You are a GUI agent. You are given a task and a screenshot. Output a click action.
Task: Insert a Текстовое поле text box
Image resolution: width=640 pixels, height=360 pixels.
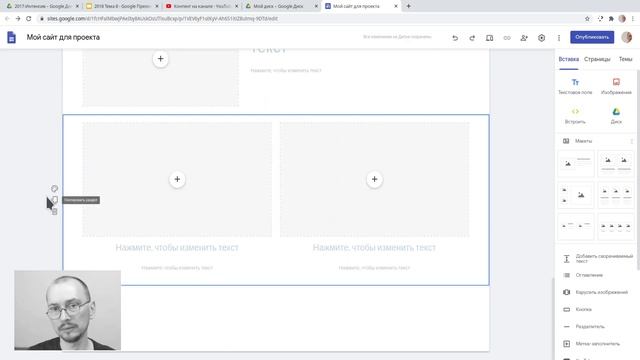point(575,87)
